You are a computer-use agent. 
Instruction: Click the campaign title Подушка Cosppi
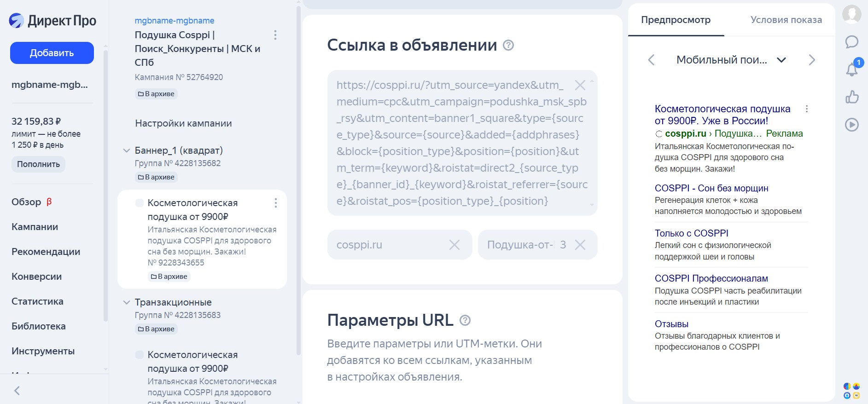[198, 48]
